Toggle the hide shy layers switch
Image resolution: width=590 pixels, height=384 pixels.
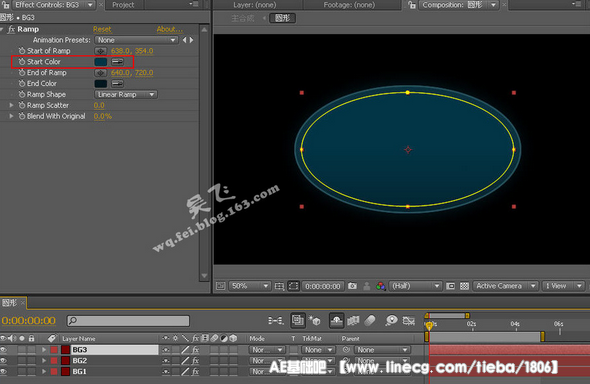pos(336,320)
